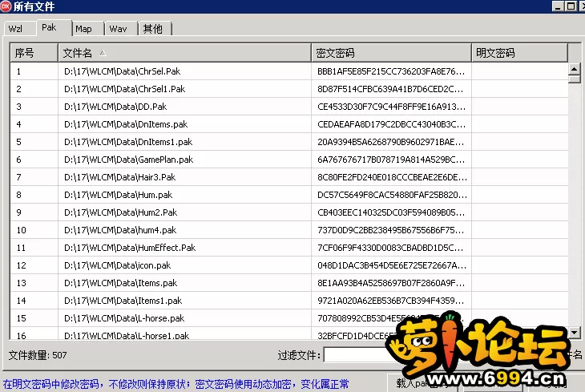Viewport: 585px width, 392px height.
Task: Click ciphertext CE4533D30F7C9C44... cell
Action: (391, 107)
